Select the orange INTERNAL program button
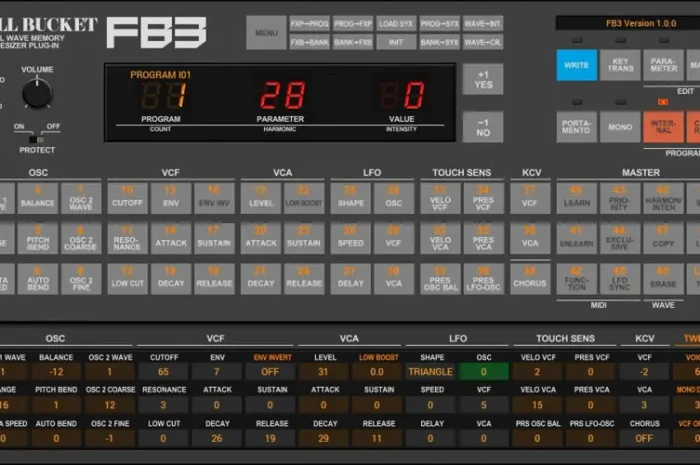This screenshot has height=465, width=700. 663,127
